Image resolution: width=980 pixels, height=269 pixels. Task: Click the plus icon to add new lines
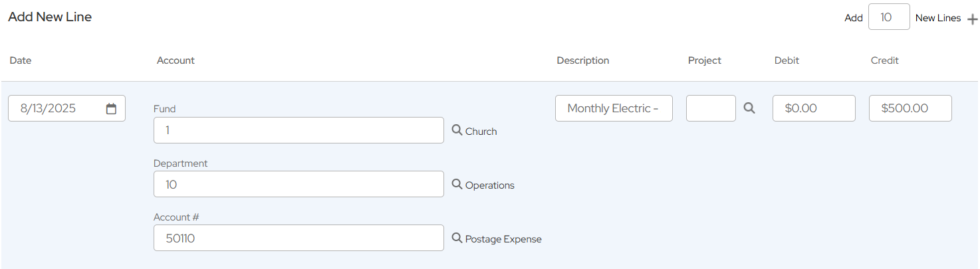point(972,19)
